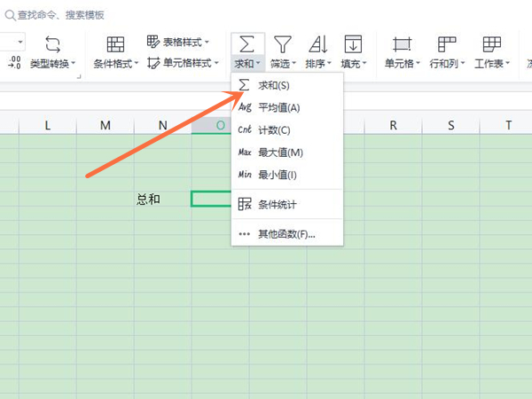Click the Type Conversion (类型转换) icon
The width and height of the screenshot is (532, 399).
tap(52, 44)
